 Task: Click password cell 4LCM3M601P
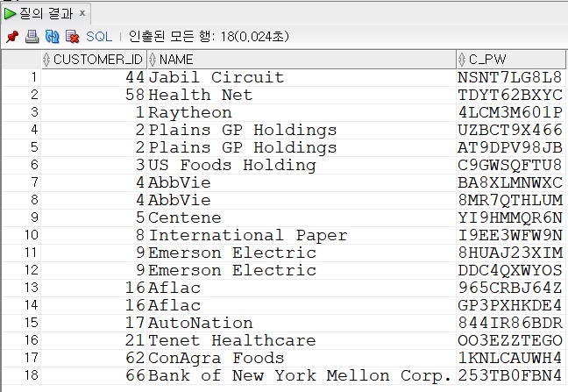(511, 112)
